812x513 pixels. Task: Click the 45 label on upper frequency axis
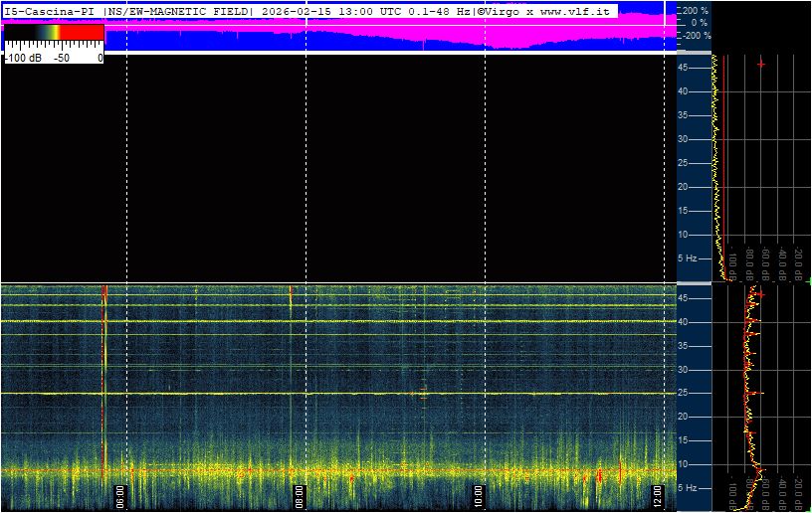[684, 68]
